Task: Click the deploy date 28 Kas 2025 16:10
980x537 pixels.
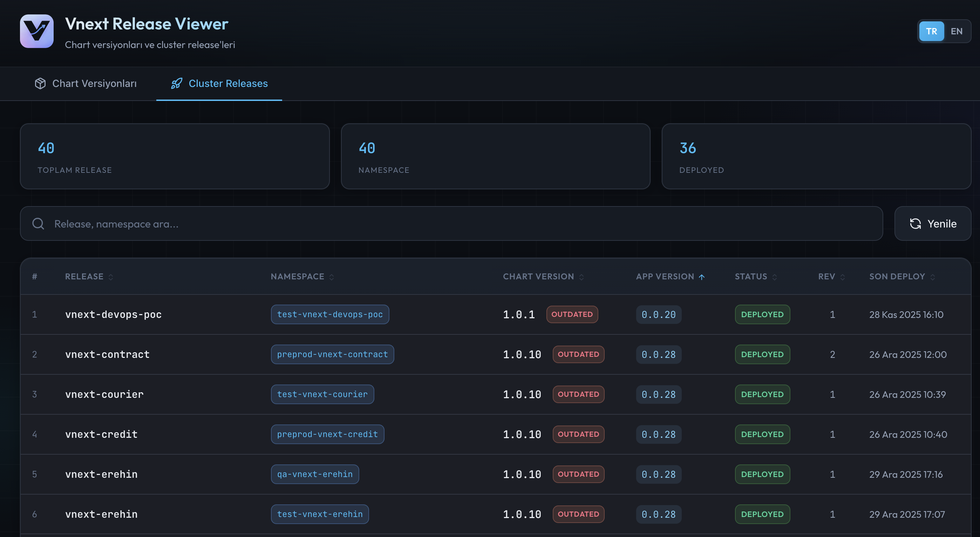Action: click(906, 314)
